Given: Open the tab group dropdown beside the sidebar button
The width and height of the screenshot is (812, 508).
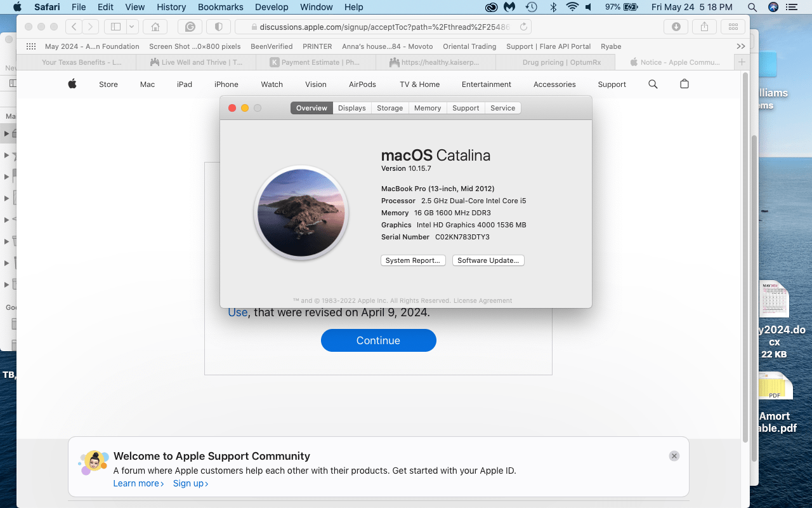Looking at the screenshot, I should (130, 27).
